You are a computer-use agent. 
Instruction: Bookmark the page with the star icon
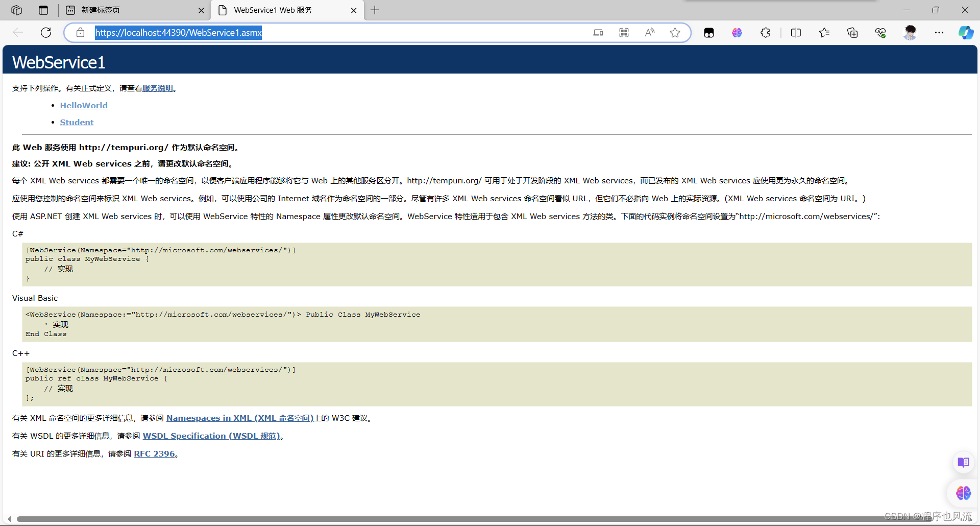(675, 32)
